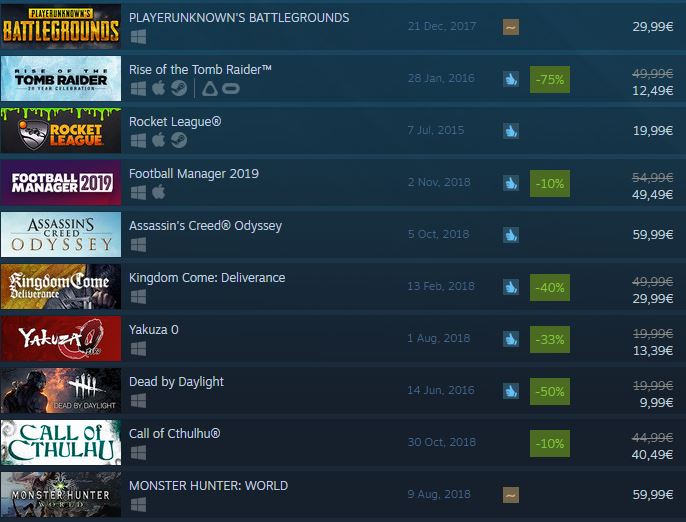Click the thumbs-up review icon for Dead by Daylight
The image size is (686, 522).
[511, 391]
